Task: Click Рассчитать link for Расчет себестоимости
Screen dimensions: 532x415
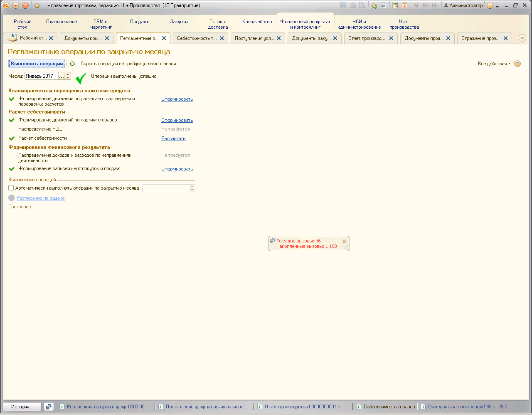Action: [173, 138]
